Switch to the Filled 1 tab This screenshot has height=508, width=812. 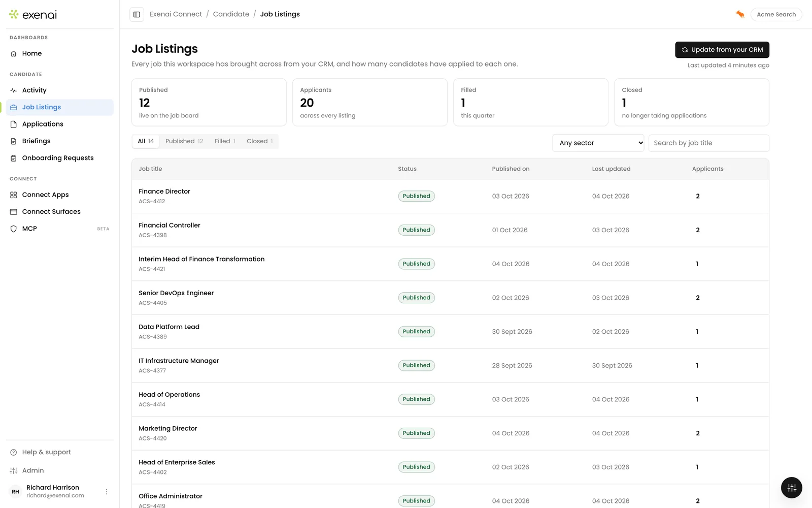coord(225,141)
